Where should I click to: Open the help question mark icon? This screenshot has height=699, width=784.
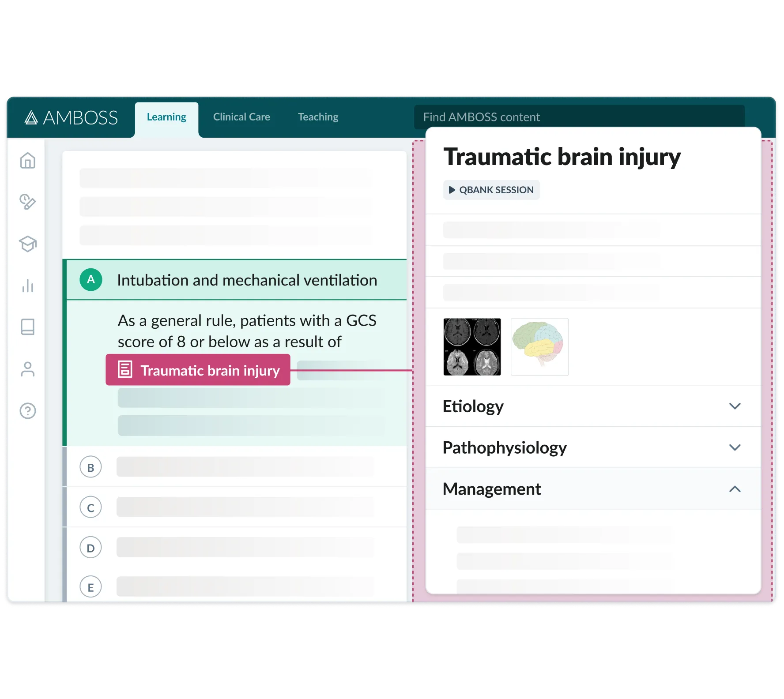coord(28,411)
